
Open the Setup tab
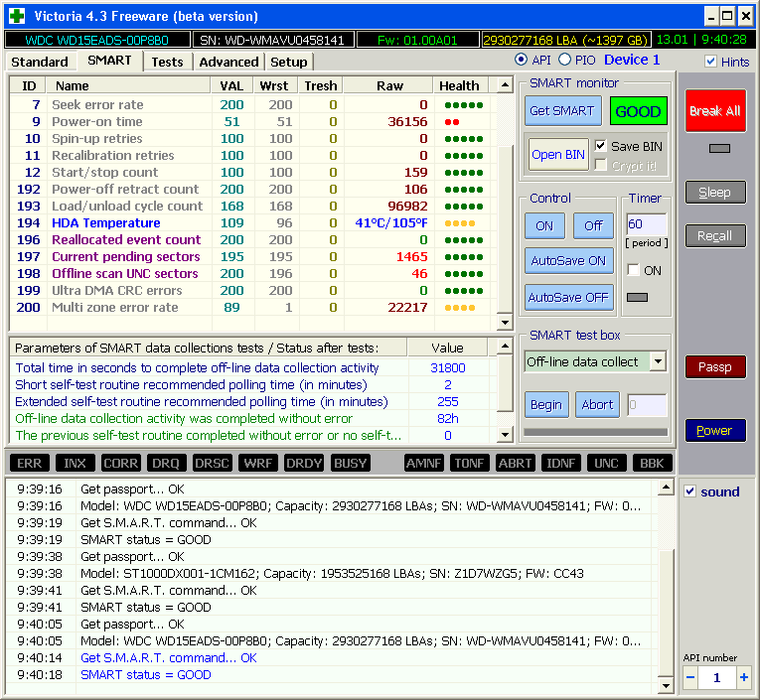289,62
